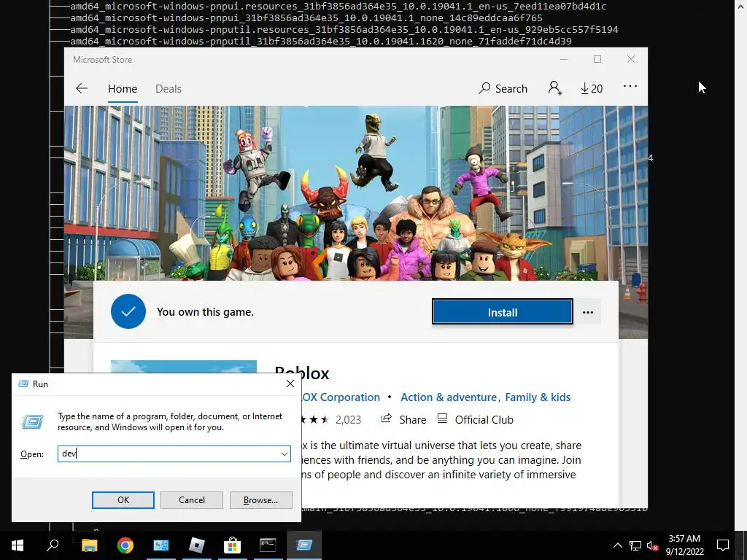Switch to the Deals tab
The image size is (747, 560).
point(169,88)
